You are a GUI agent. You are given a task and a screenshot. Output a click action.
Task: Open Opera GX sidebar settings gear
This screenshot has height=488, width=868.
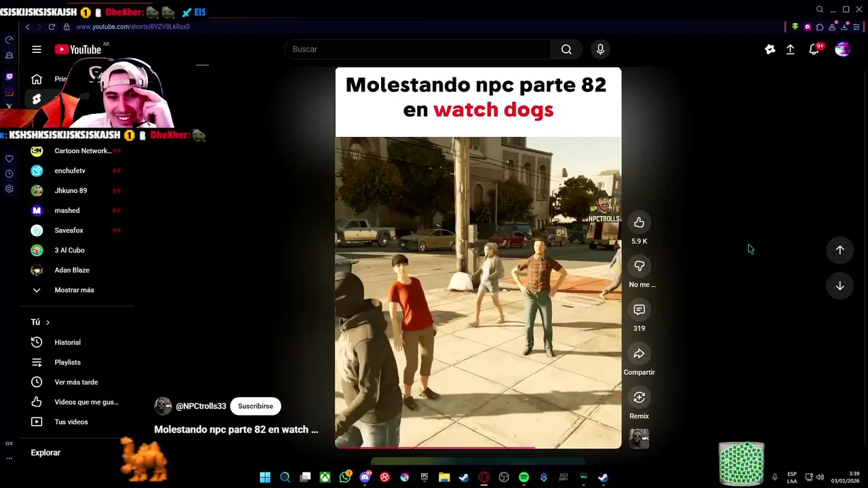[9, 188]
